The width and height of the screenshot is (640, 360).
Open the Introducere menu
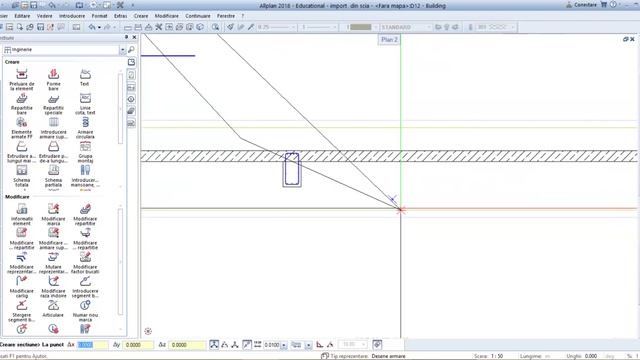coord(72,16)
